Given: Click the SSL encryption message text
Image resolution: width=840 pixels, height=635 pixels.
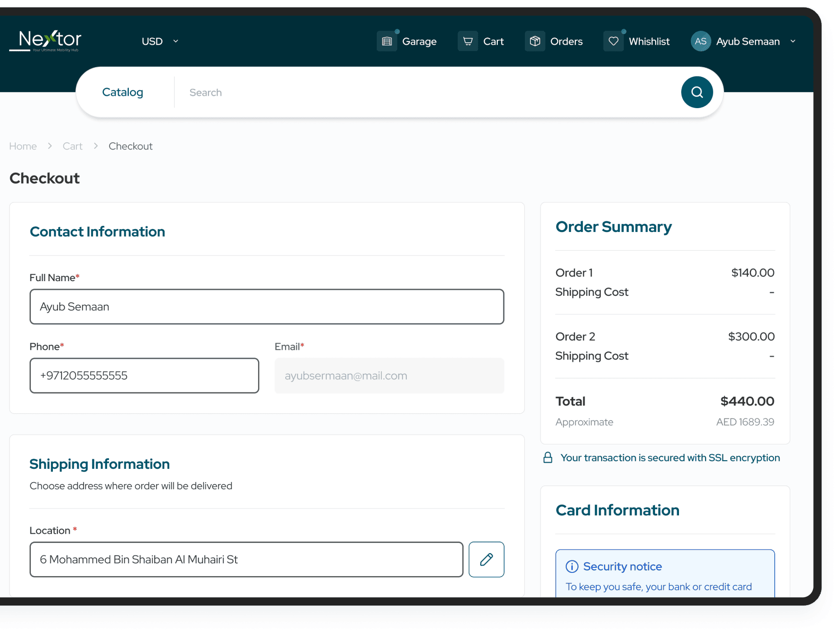Looking at the screenshot, I should pyautogui.click(x=670, y=458).
